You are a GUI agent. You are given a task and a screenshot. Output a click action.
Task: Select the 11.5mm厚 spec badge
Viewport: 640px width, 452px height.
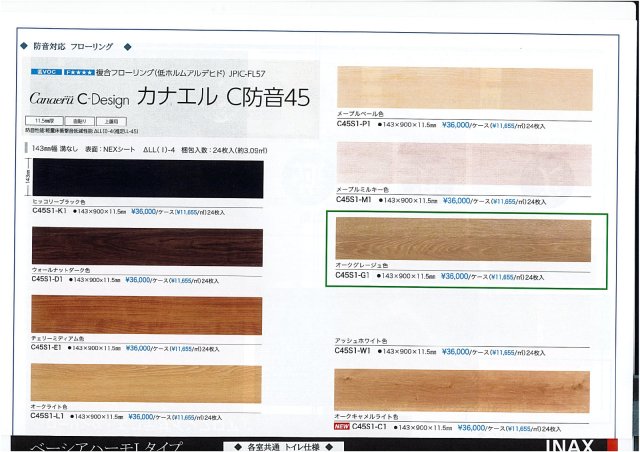coord(44,121)
